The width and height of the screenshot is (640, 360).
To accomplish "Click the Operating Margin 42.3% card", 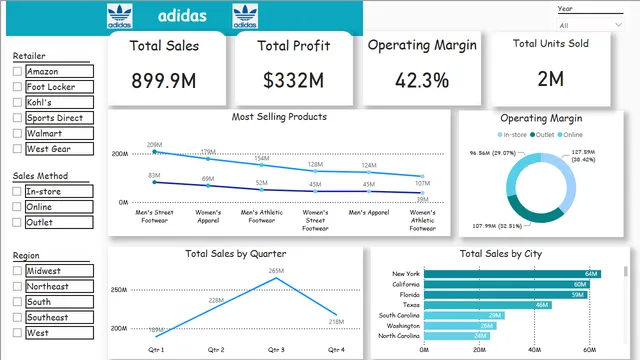I will 422,69.
